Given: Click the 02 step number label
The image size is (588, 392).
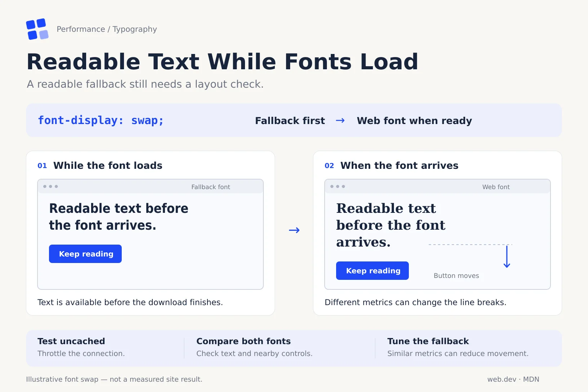Looking at the screenshot, I should [x=329, y=166].
